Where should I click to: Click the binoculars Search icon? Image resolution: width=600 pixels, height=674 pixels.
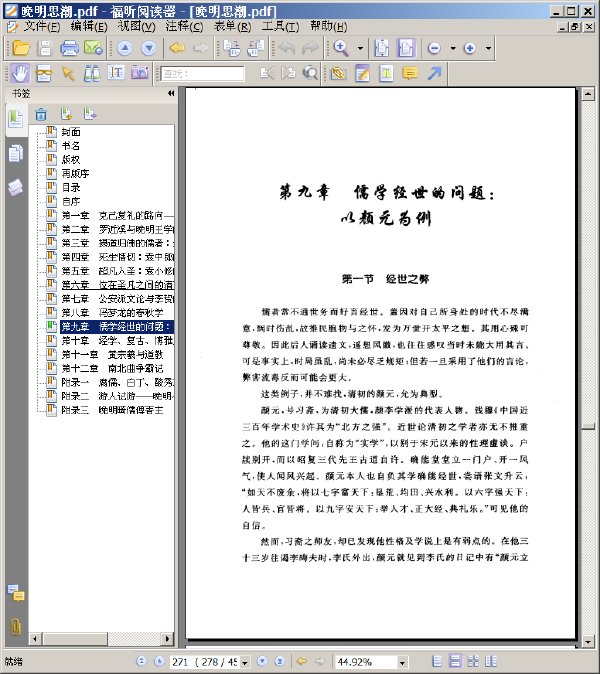tap(91, 73)
